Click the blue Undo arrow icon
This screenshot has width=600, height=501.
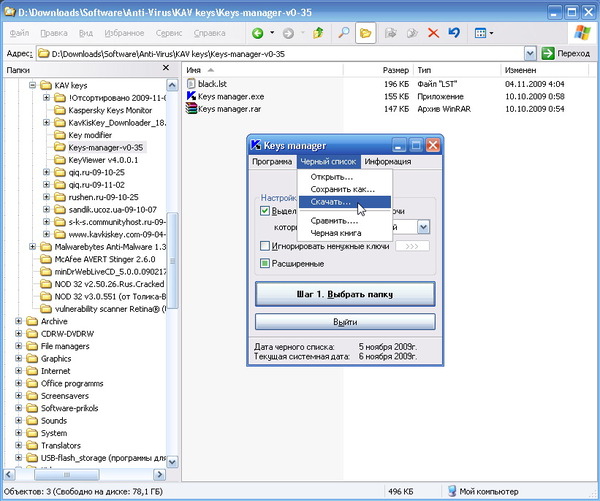coord(454,33)
